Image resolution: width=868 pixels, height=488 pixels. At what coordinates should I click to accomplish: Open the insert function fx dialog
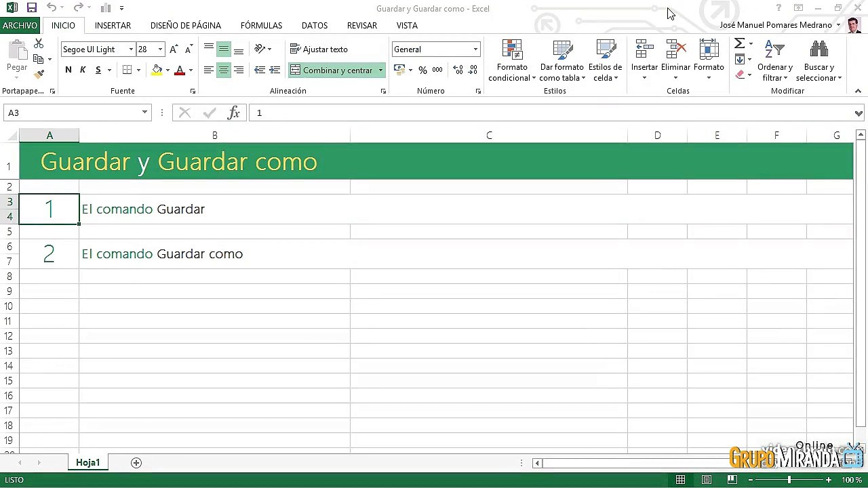pos(233,113)
